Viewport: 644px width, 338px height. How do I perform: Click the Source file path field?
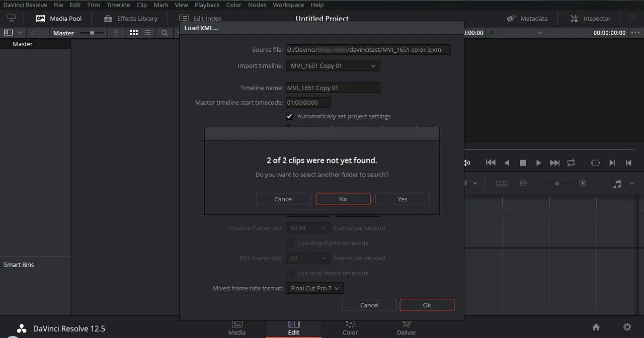[x=368, y=50]
